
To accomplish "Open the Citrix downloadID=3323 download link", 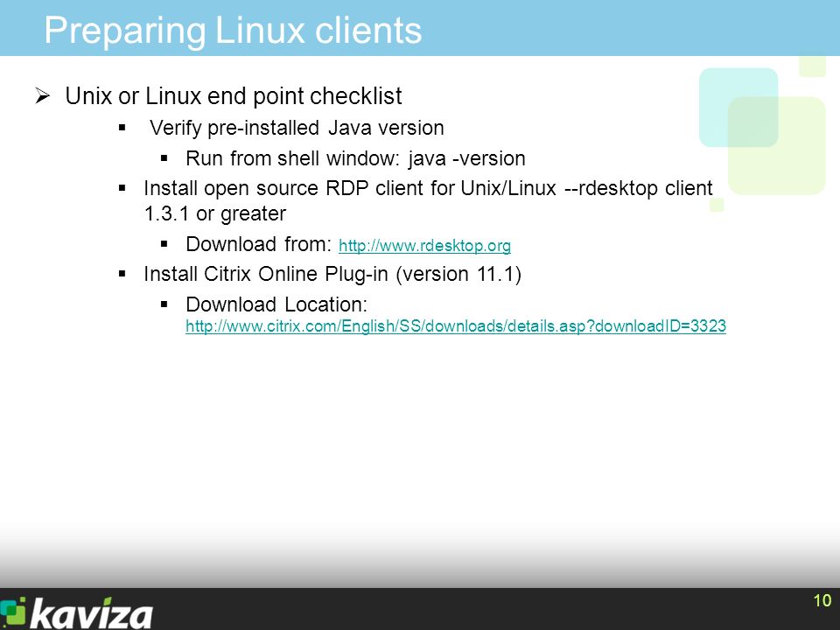I will tap(455, 325).
